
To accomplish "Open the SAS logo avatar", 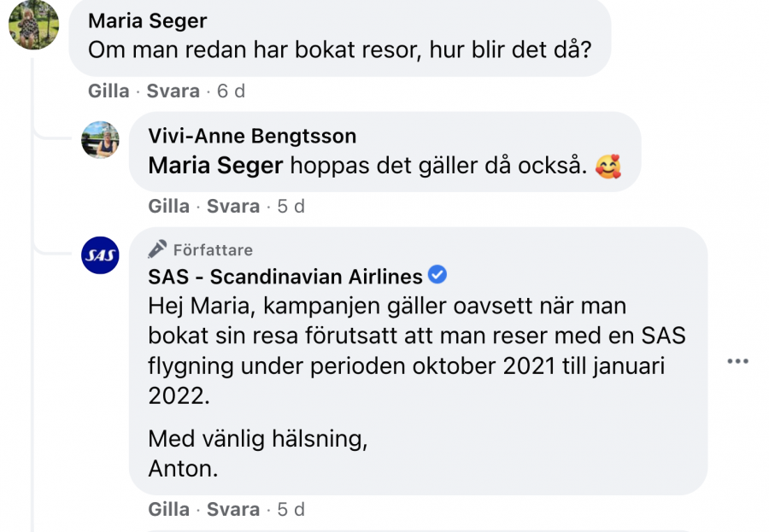I will (x=100, y=254).
